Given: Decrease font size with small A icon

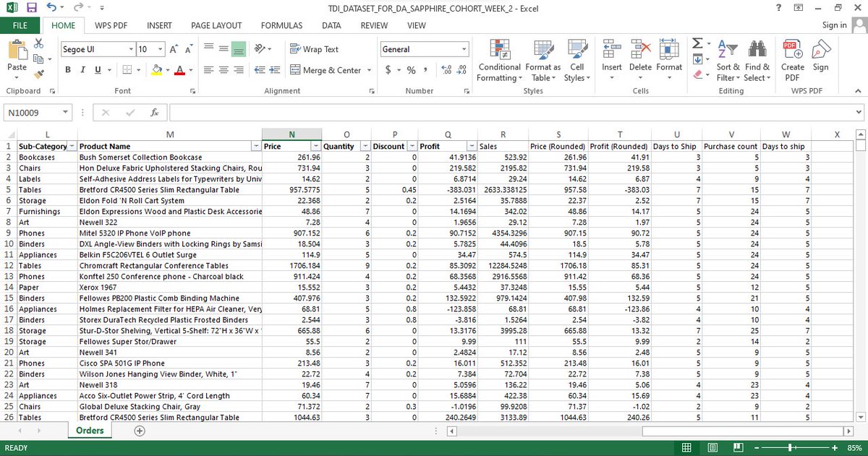Looking at the screenshot, I should (188, 49).
